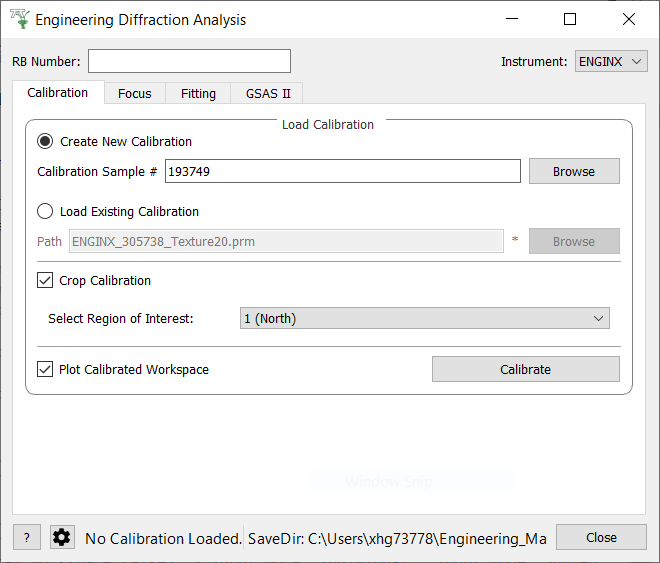Expand the Select Region of Interest dropdown

coord(425,319)
